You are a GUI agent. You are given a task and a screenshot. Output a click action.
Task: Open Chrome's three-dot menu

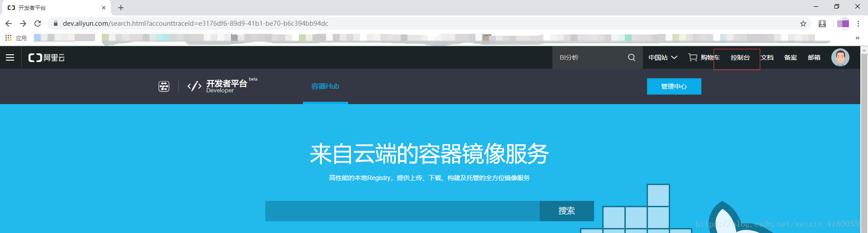(x=858, y=24)
